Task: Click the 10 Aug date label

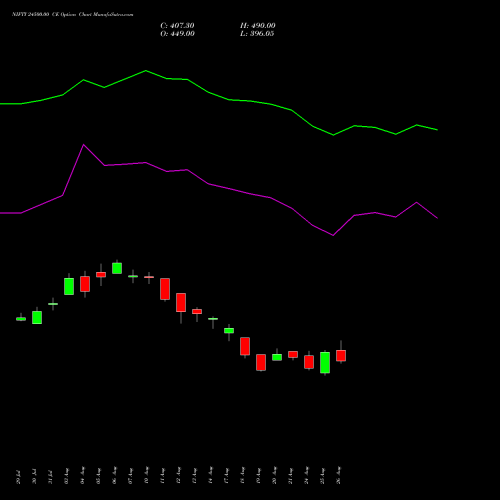Action: (146, 476)
